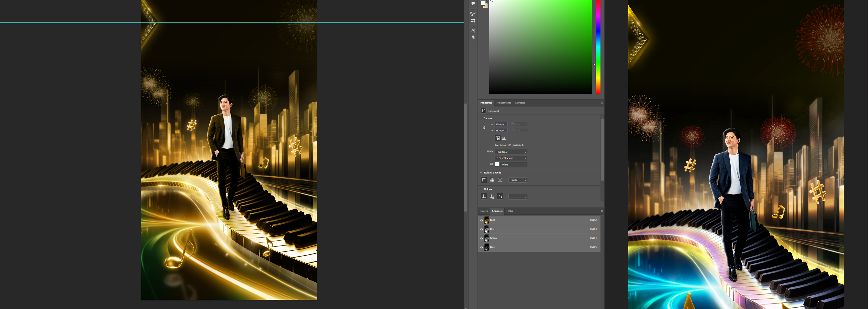Click the link width and height icon
Image resolution: width=868 pixels, height=309 pixels.
pyautogui.click(x=484, y=128)
